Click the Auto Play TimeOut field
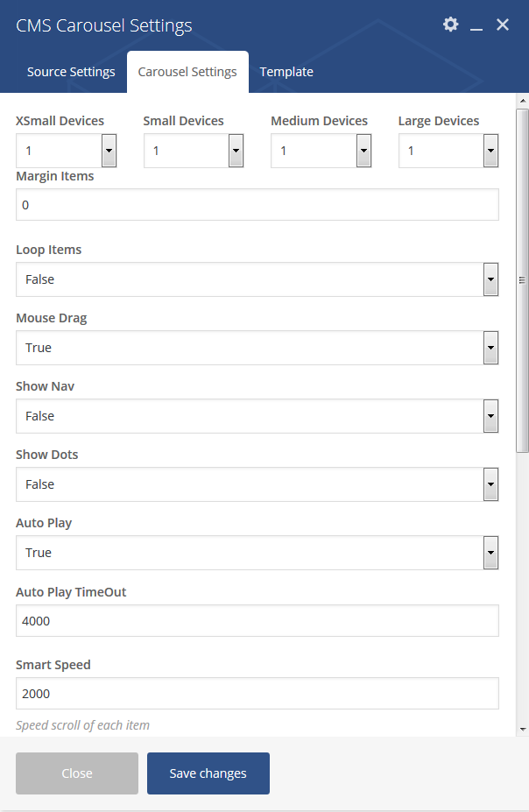The height and width of the screenshot is (812, 529). coord(257,620)
